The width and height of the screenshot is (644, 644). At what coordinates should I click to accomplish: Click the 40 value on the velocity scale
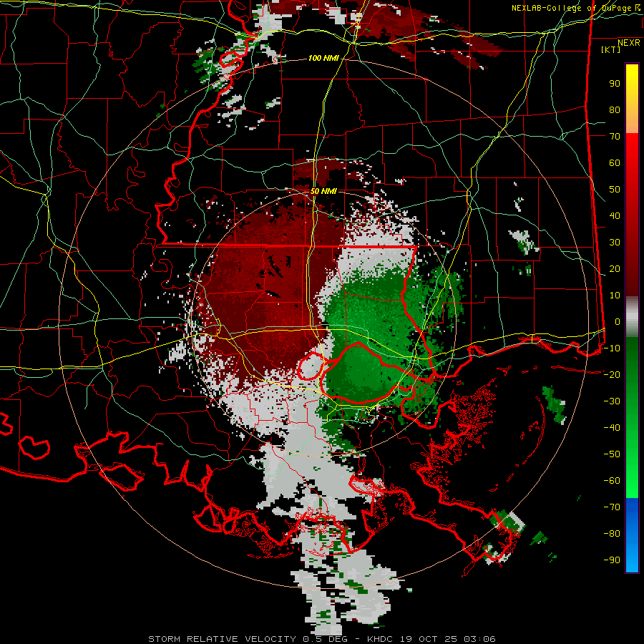click(x=615, y=216)
